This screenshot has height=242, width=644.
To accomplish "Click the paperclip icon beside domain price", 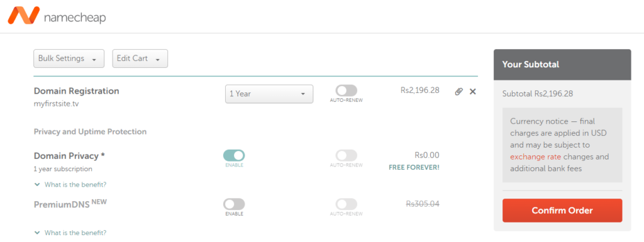I will (x=458, y=92).
